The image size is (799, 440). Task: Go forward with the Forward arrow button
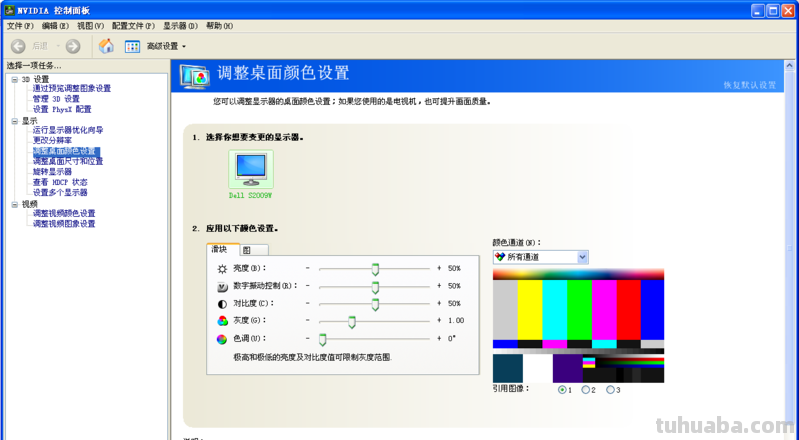pos(73,46)
